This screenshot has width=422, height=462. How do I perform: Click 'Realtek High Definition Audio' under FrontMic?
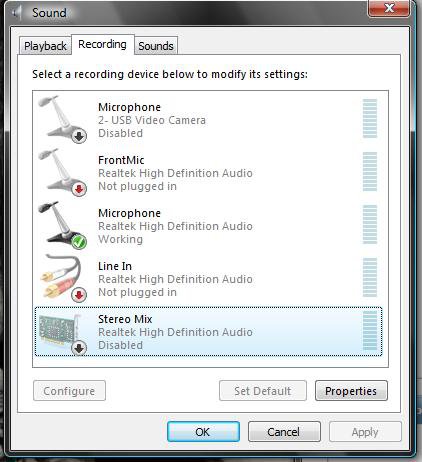(x=175, y=173)
